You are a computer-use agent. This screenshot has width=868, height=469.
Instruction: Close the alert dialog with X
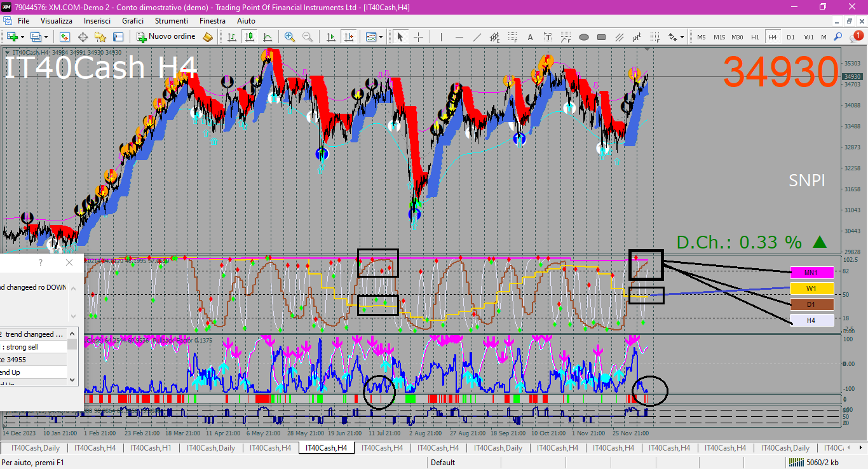coord(69,262)
